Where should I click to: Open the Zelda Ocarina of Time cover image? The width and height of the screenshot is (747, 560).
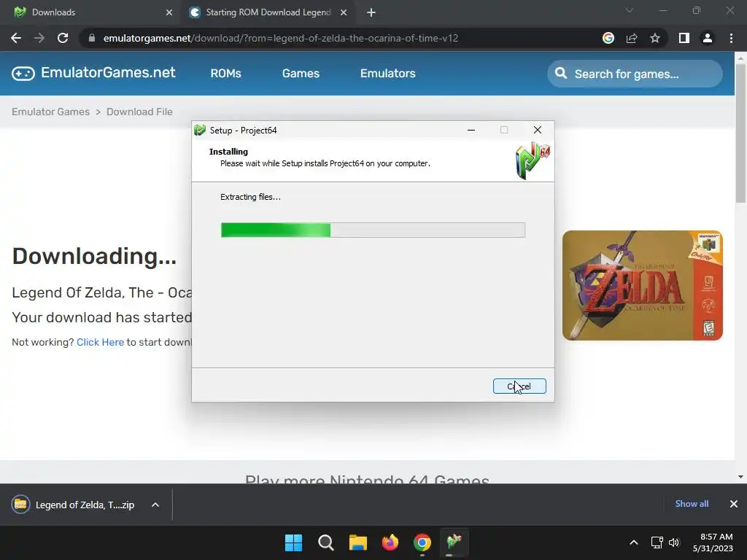click(642, 285)
